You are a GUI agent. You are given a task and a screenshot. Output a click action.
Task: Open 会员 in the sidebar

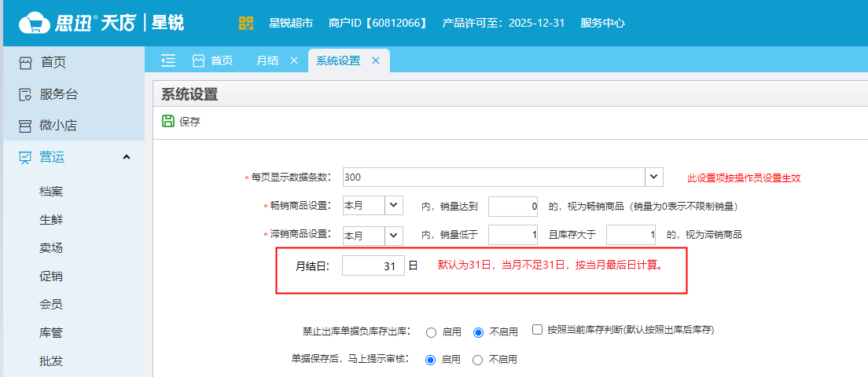click(51, 305)
